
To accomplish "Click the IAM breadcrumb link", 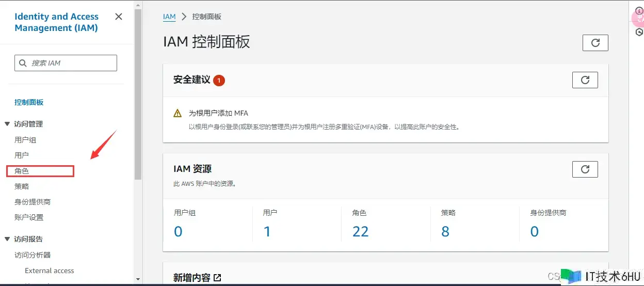I will 169,17.
